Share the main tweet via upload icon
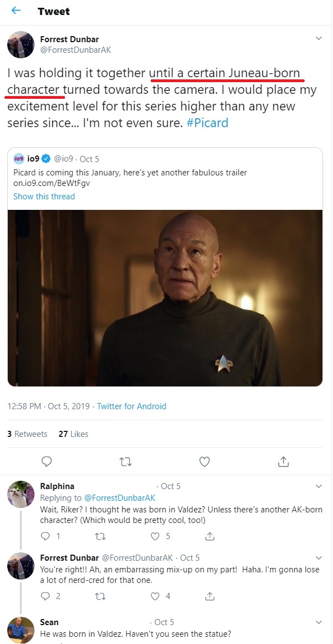Image resolution: width=333 pixels, height=644 pixels. pos(283,462)
